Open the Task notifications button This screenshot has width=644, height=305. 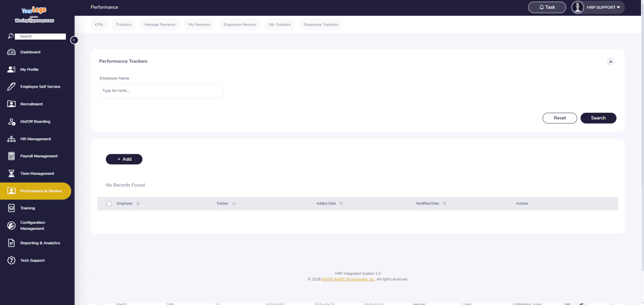coord(547,7)
